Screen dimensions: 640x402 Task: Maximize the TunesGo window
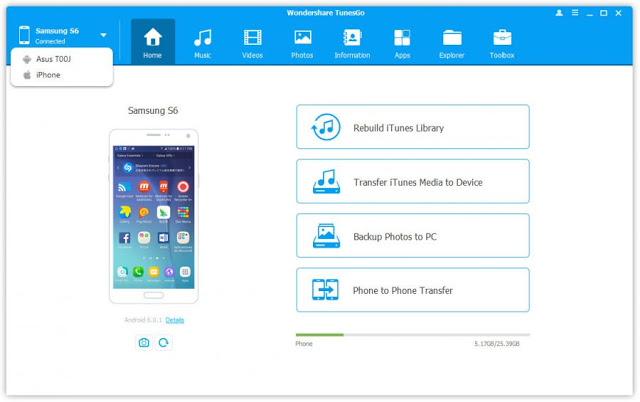(x=604, y=13)
